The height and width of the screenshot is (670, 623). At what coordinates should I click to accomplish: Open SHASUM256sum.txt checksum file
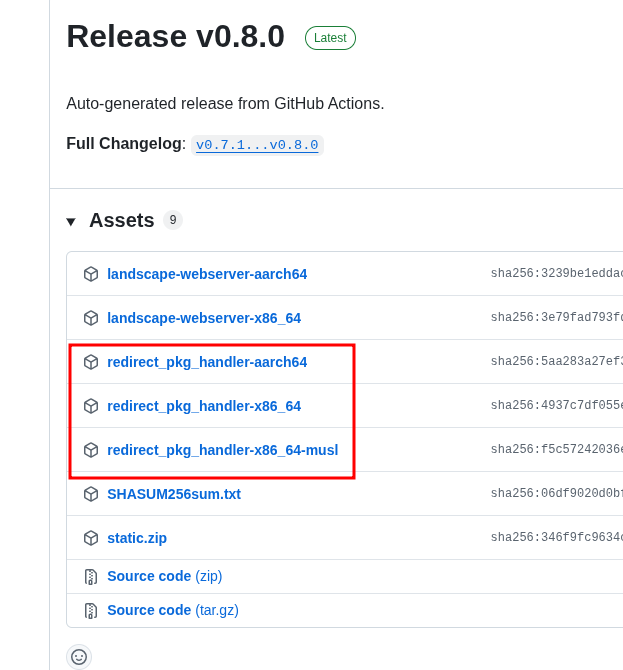(x=174, y=494)
